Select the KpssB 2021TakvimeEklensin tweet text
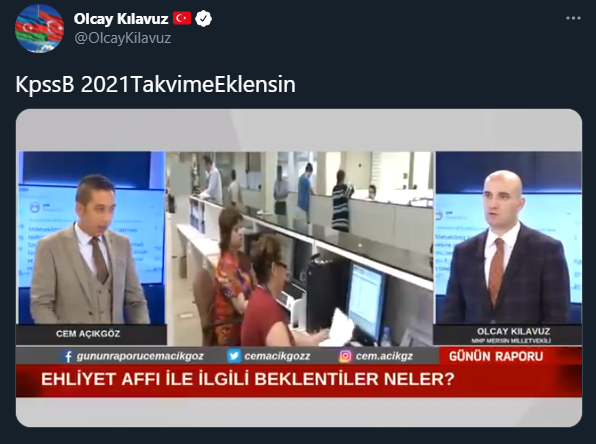 pyautogui.click(x=155, y=84)
